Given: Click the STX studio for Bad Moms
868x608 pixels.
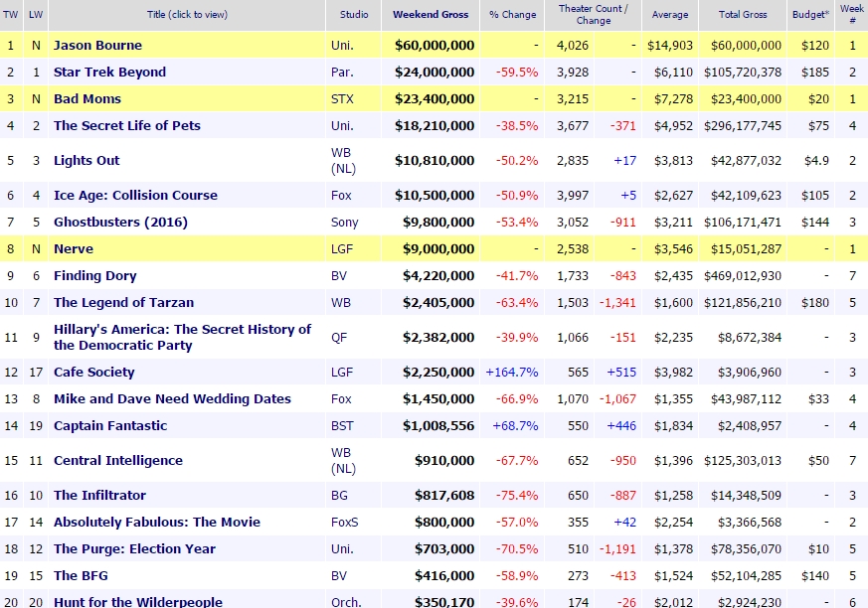Looking at the screenshot, I should coord(342,99).
